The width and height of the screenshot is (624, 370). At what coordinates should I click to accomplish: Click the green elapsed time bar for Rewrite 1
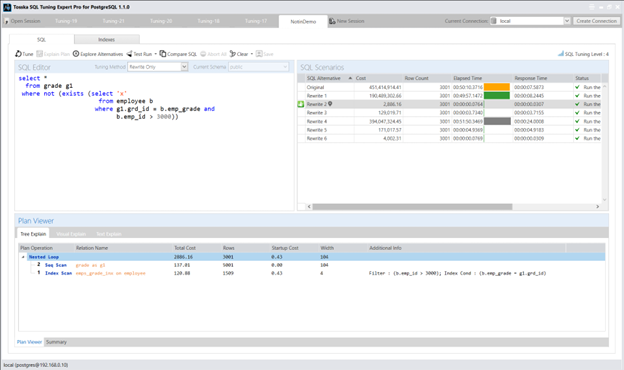[x=497, y=95]
